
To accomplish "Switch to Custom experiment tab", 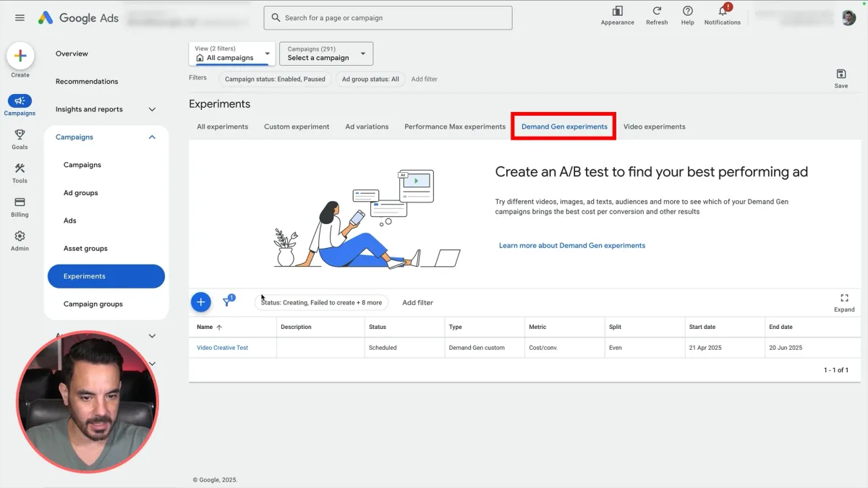I will (297, 127).
